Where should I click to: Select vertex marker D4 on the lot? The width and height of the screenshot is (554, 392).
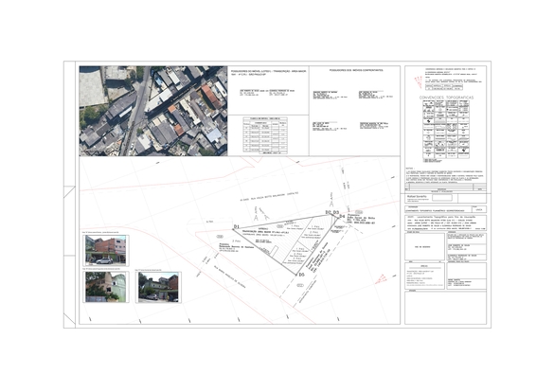point(342,216)
